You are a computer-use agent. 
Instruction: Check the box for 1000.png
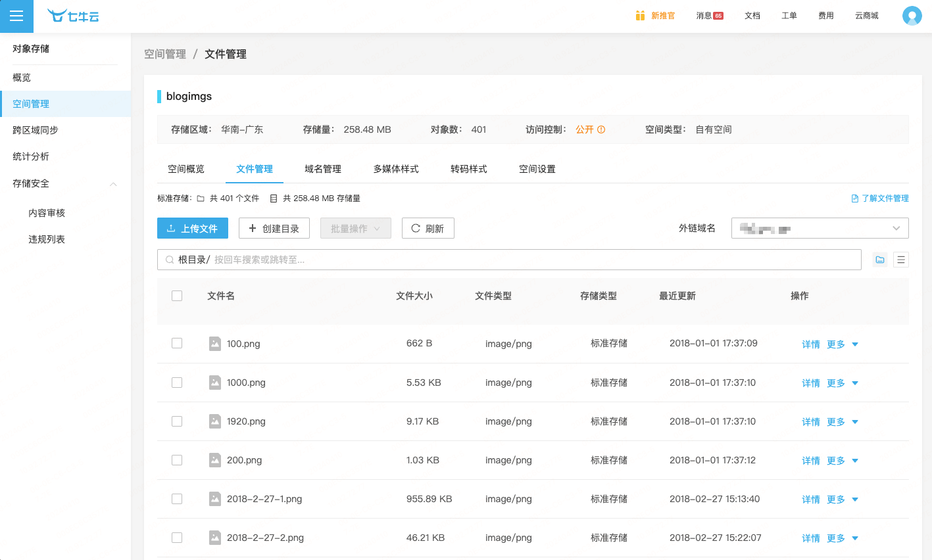coord(177,382)
